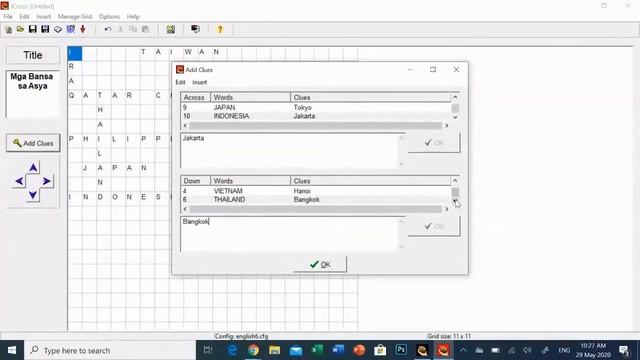
Task: Select the THAILAND row in Down list
Action: [x=316, y=200]
